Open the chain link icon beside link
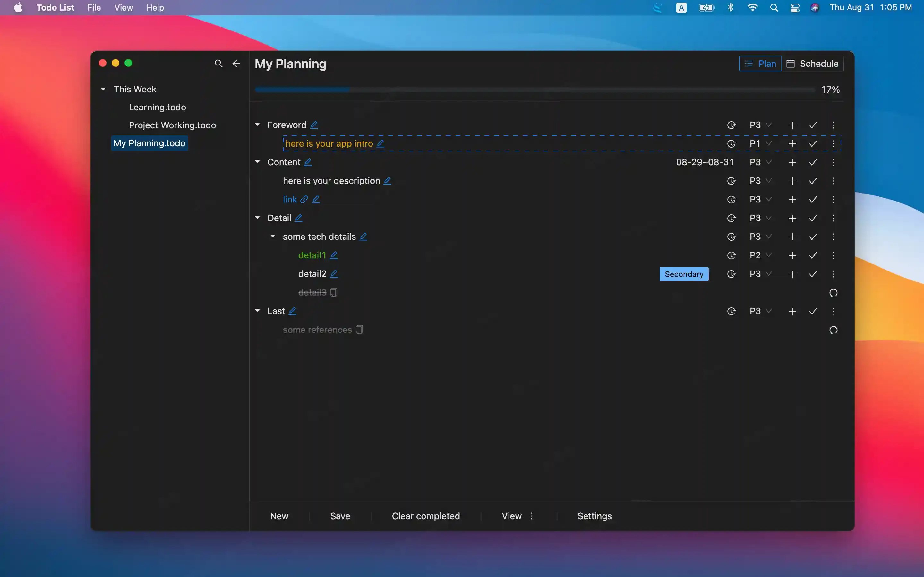The width and height of the screenshot is (924, 577). [x=304, y=199]
